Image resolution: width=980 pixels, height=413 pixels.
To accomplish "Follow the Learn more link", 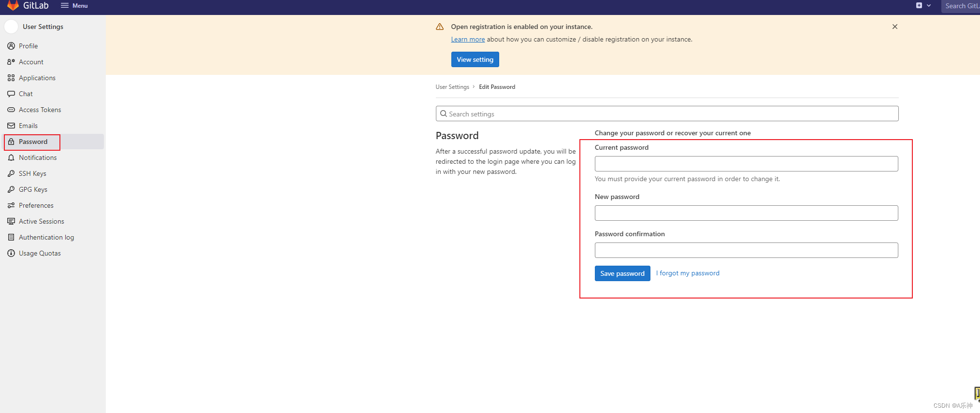I will (x=468, y=39).
